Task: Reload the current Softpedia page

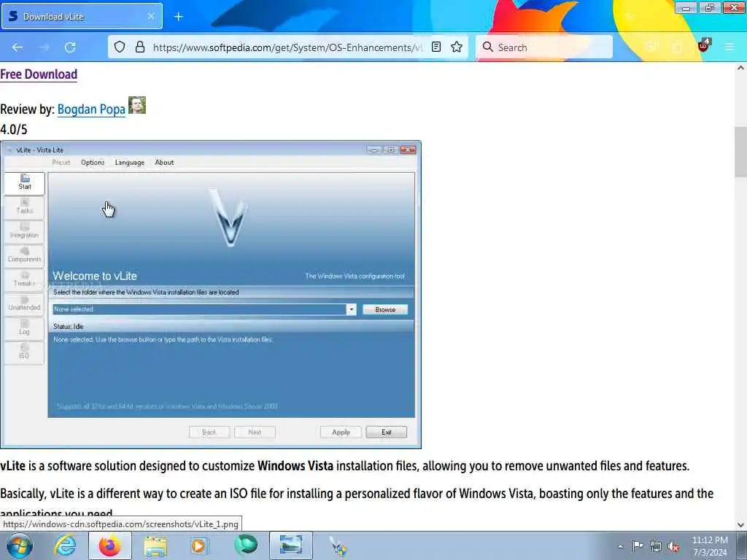Action: [70, 47]
